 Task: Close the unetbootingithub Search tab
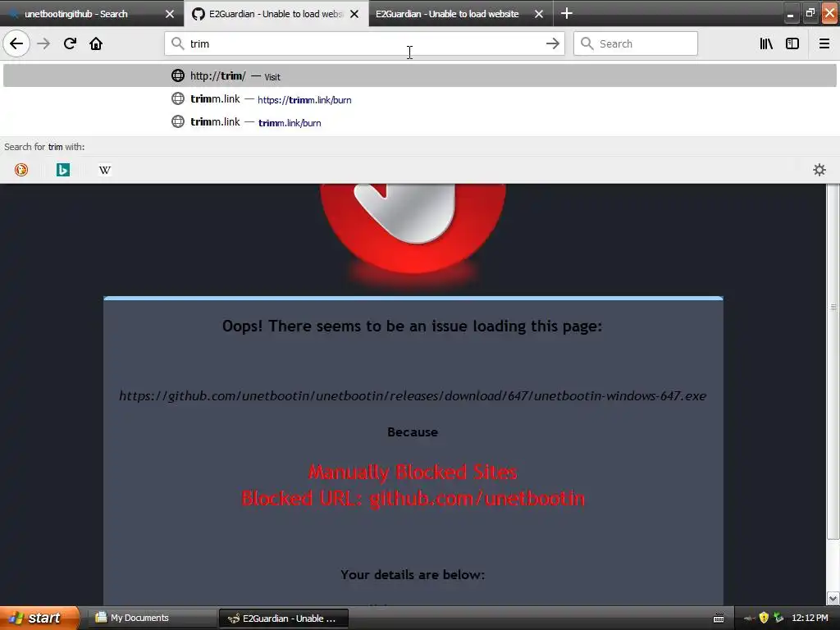tap(169, 14)
